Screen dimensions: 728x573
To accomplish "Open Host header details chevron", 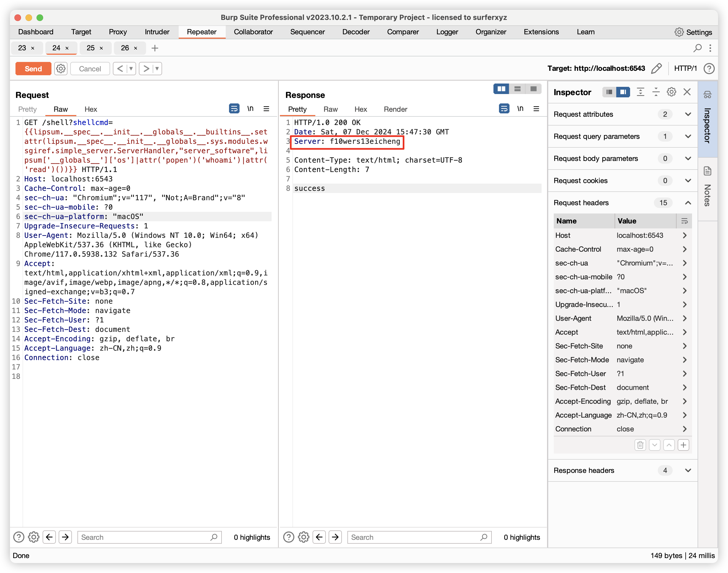I will (685, 236).
